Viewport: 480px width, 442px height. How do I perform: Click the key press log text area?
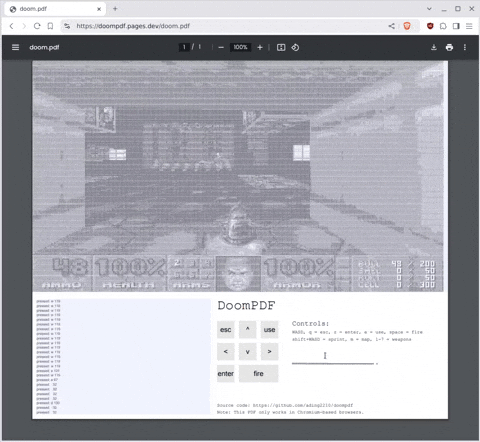tap(123, 356)
